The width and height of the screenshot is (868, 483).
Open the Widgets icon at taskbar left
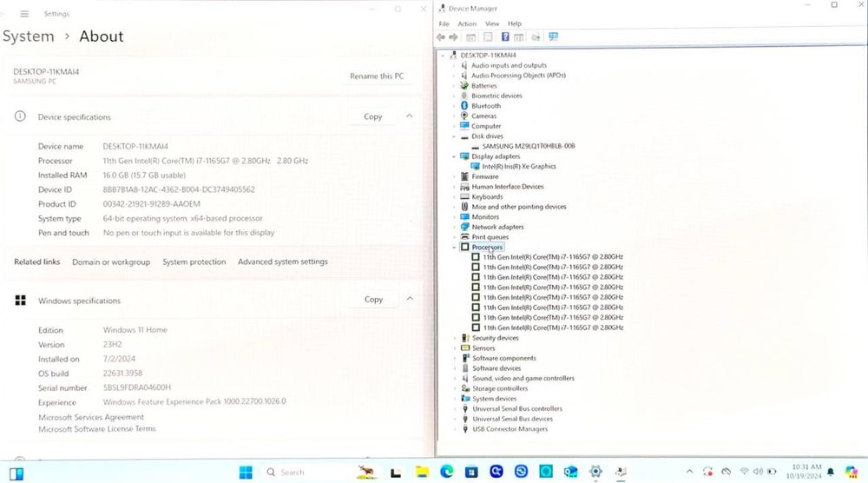16,473
